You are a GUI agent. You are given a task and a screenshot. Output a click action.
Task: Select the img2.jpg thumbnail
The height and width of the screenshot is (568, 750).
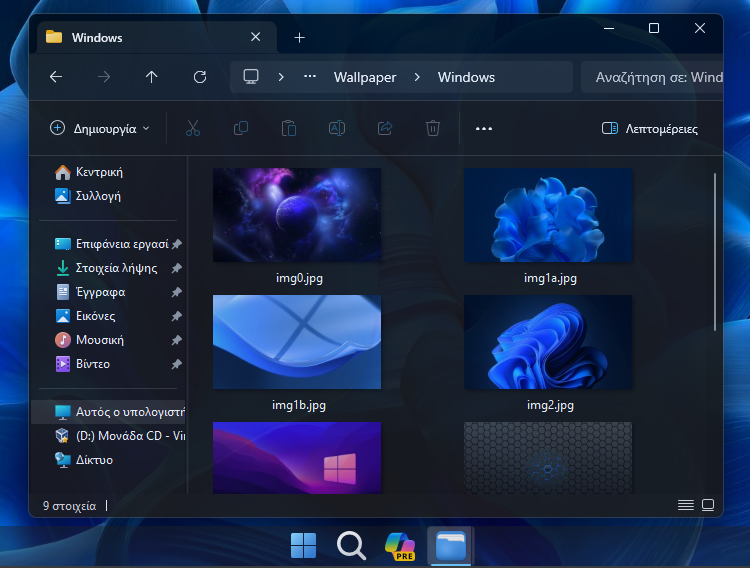[x=548, y=342]
